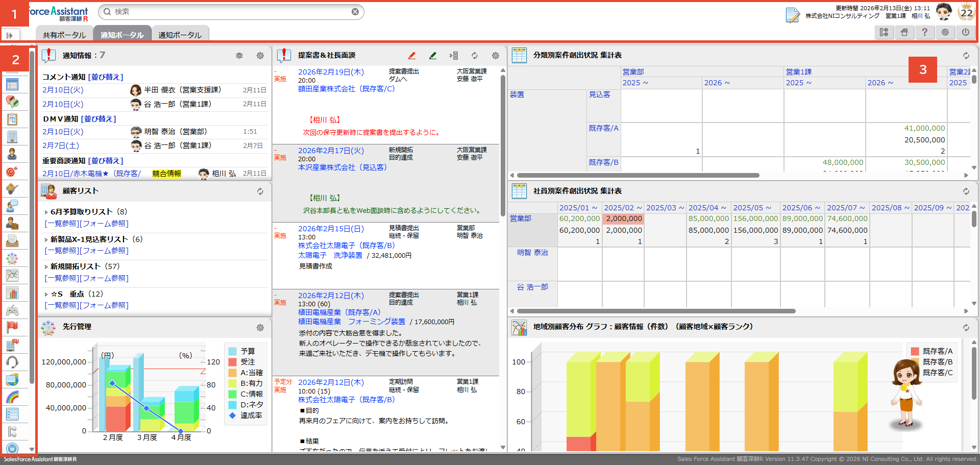Open settings gear of 先行管理 panel

[260, 328]
